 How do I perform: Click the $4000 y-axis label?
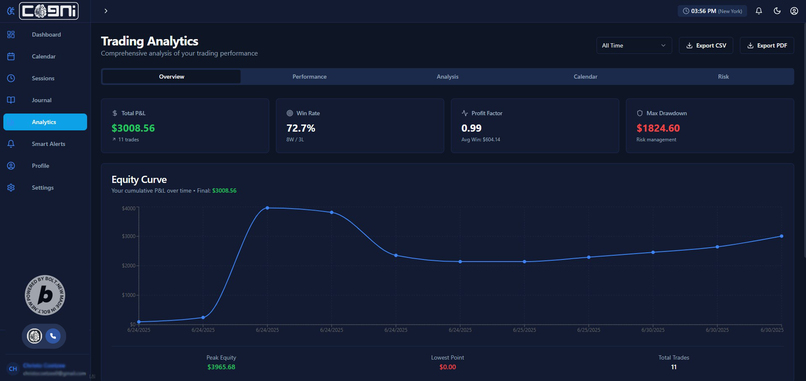129,208
